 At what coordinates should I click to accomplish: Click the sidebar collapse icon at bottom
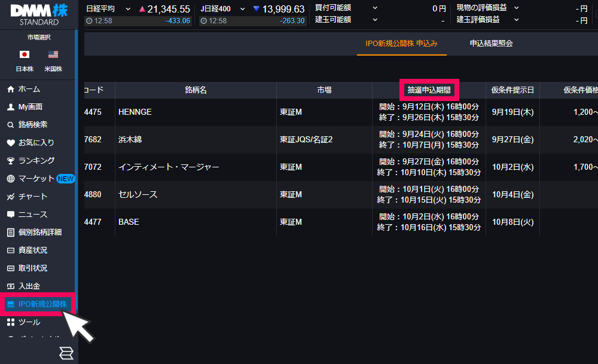click(66, 353)
